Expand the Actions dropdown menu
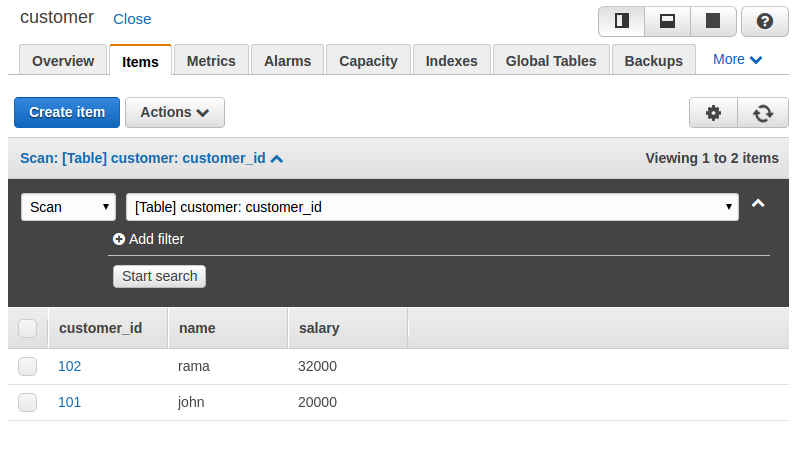Screen dimensions: 793x457 pyautogui.click(x=174, y=112)
